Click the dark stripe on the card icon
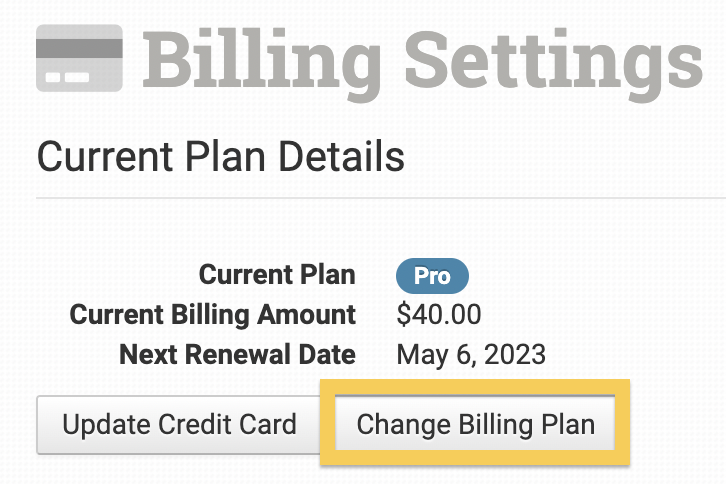 [x=80, y=46]
